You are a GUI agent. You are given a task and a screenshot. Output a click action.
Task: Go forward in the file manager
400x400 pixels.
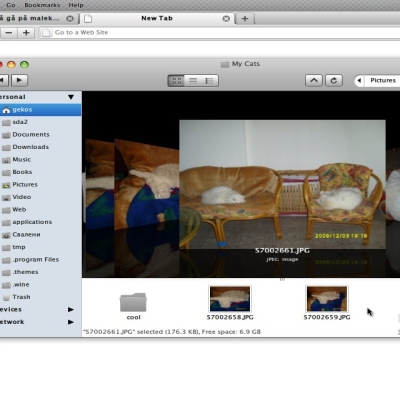pyautogui.click(x=19, y=80)
